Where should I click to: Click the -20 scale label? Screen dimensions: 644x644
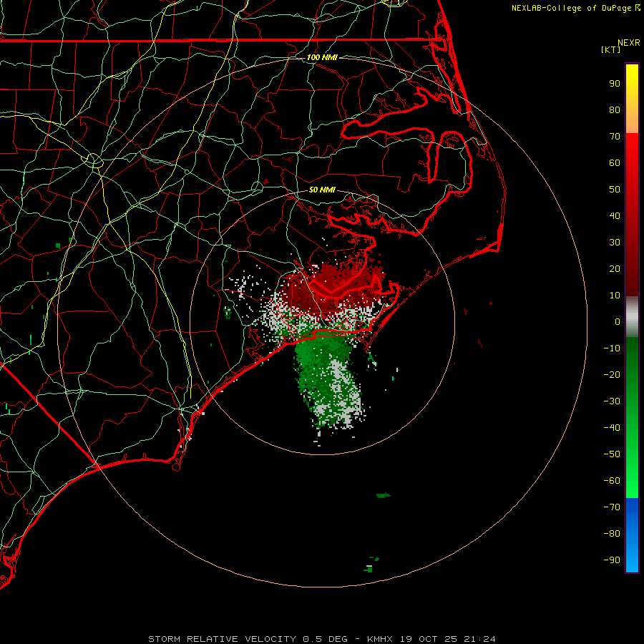click(612, 375)
